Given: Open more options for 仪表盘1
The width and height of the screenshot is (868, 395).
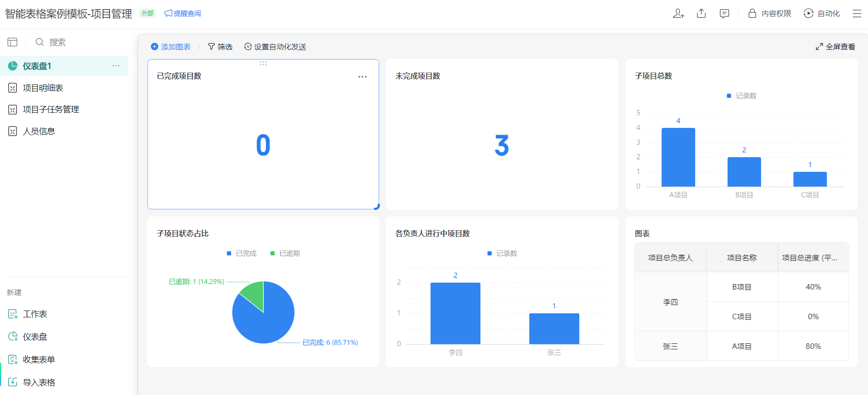Looking at the screenshot, I should (116, 66).
